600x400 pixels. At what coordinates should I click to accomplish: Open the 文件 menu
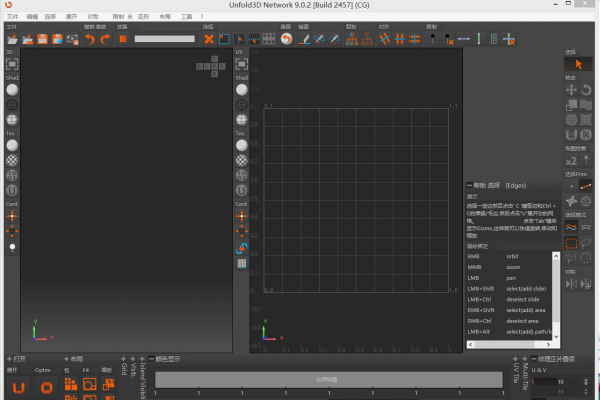coord(13,16)
